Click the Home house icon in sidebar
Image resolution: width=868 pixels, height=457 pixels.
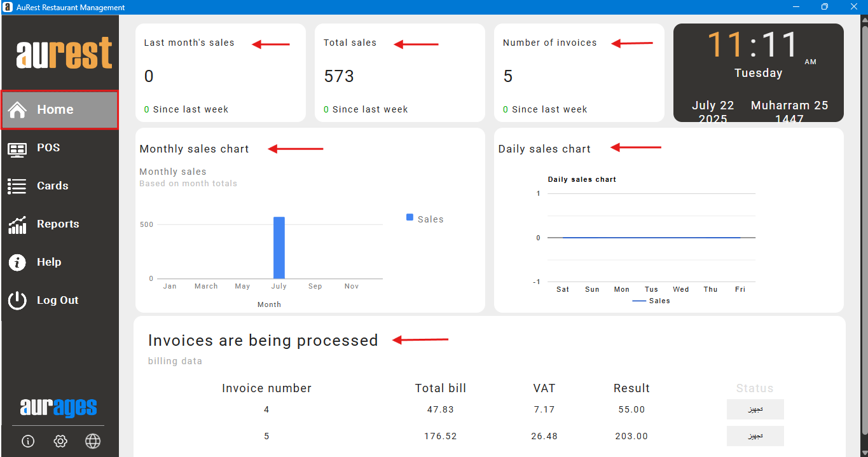(x=17, y=110)
